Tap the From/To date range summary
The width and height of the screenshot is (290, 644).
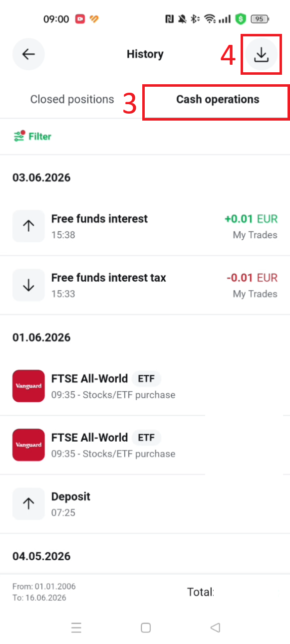coord(44,592)
